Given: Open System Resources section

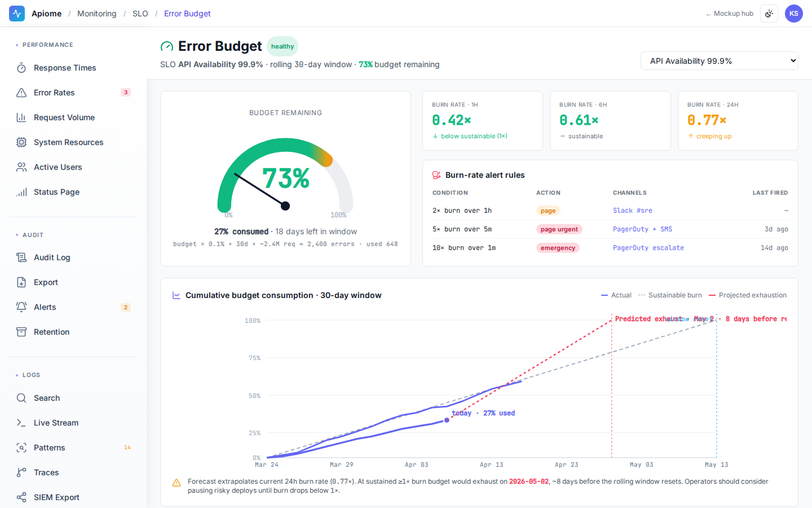Looking at the screenshot, I should click(73, 142).
